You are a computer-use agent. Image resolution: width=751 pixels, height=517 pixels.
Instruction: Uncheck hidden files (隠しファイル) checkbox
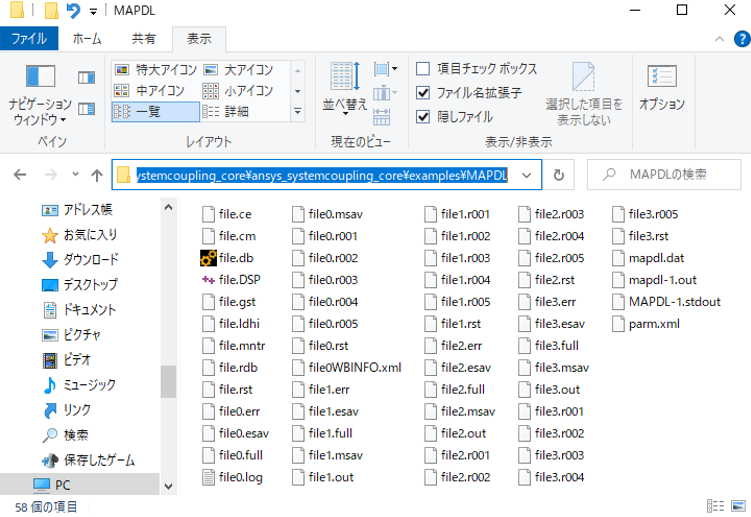click(x=423, y=116)
